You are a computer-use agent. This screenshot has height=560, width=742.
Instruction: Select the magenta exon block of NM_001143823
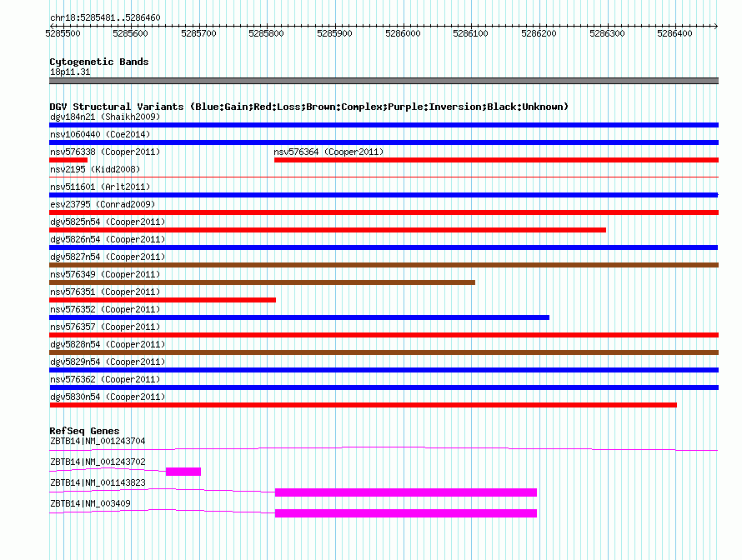[406, 492]
